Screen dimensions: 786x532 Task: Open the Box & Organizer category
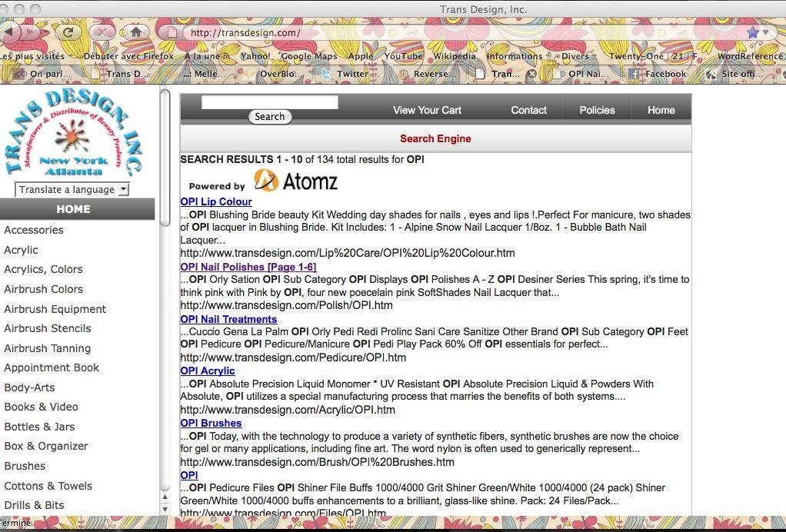point(46,446)
